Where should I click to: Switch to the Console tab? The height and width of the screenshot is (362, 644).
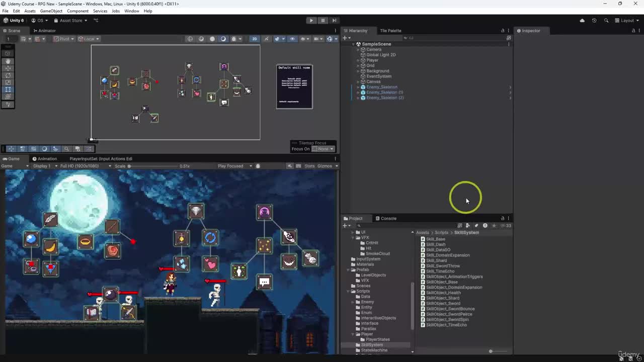(x=386, y=218)
